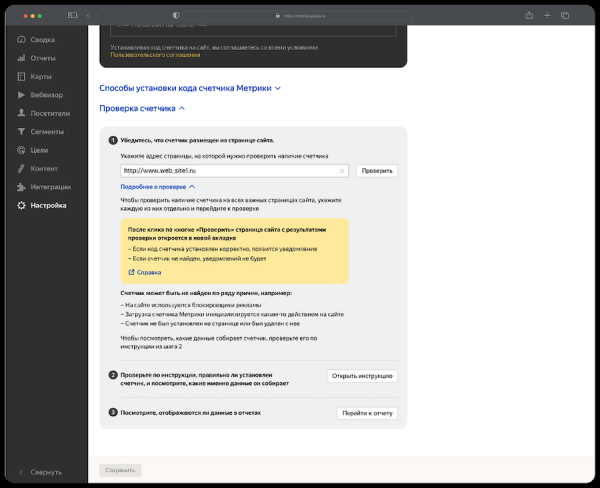Viewport: 600px width, 488px height.
Task: Collapse sidebar with Свернуть
Action: (41, 472)
